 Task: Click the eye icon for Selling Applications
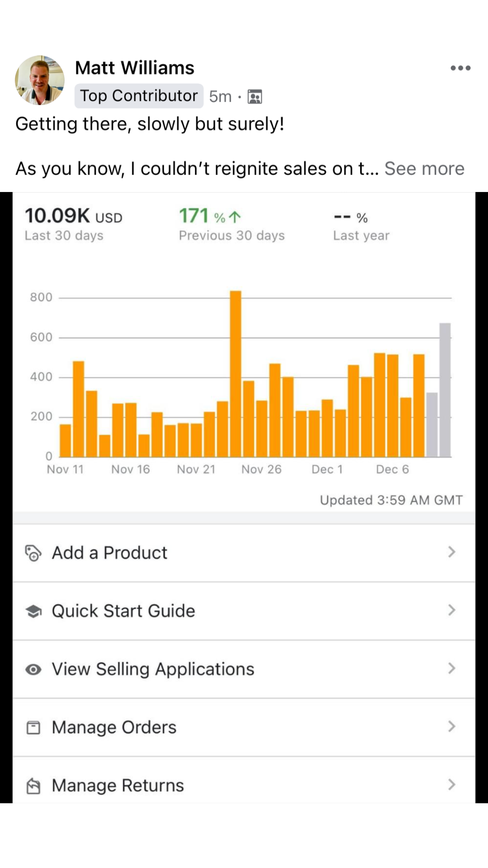click(x=33, y=669)
